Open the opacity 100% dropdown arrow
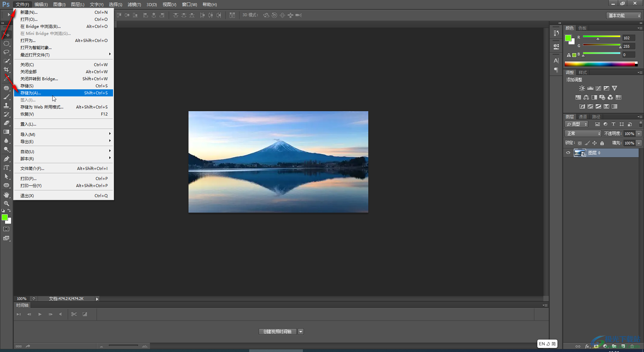Viewport: 644px width, 352px height. tap(639, 134)
